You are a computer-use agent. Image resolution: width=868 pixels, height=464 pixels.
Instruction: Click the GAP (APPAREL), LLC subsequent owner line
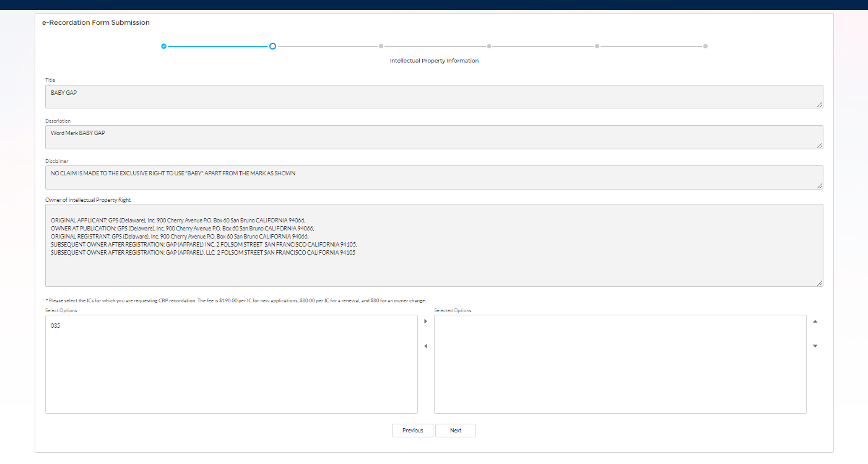pyautogui.click(x=203, y=253)
